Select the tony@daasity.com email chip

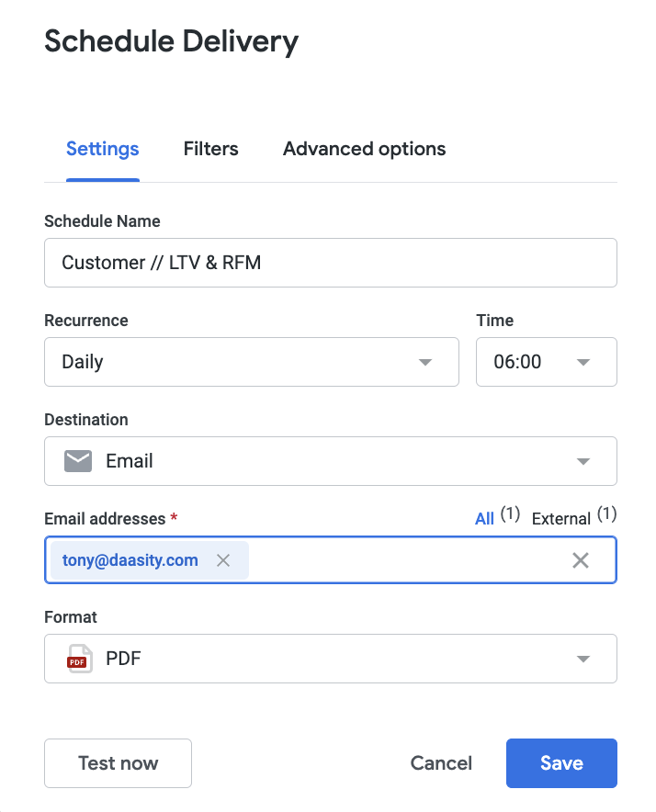coord(130,560)
